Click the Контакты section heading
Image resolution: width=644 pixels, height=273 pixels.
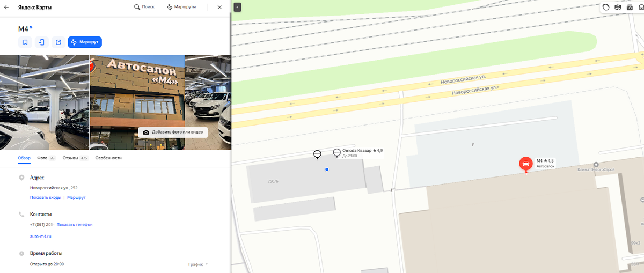tap(41, 214)
